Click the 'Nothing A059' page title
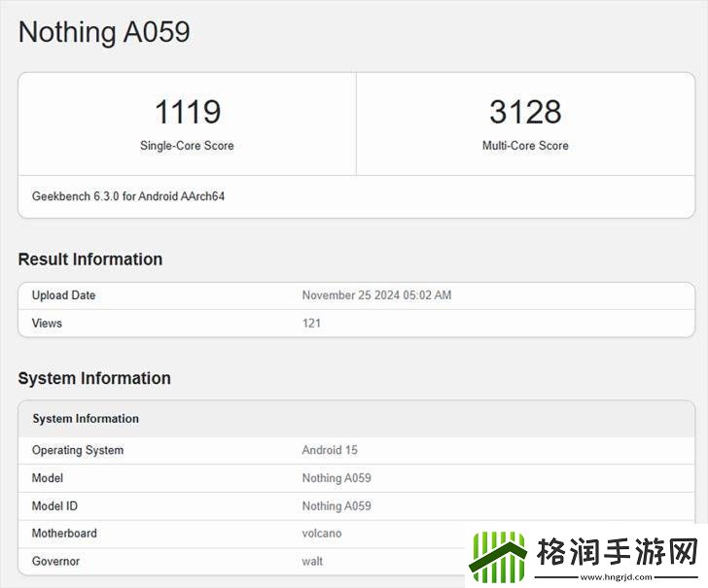708x588 pixels. (x=104, y=32)
